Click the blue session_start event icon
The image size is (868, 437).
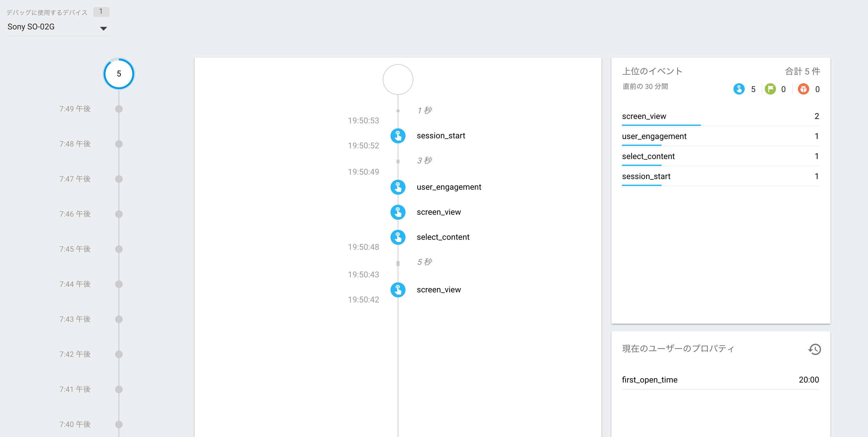pyautogui.click(x=398, y=136)
